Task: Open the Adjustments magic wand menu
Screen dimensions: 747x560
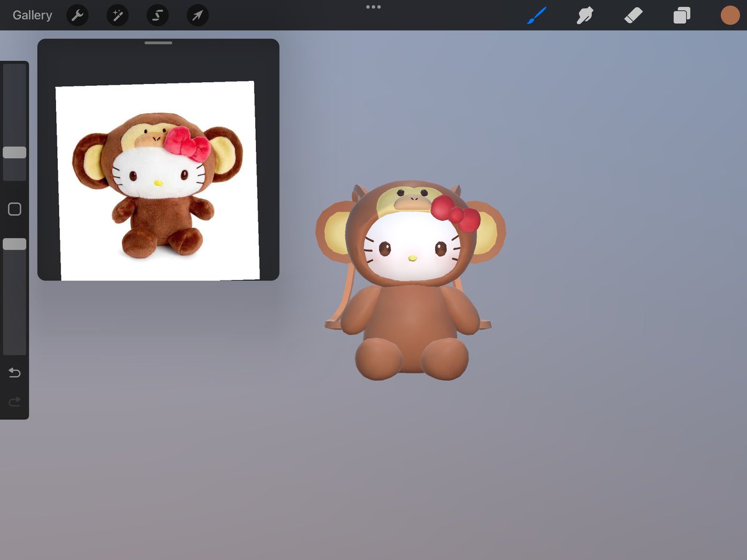Action: point(118,16)
